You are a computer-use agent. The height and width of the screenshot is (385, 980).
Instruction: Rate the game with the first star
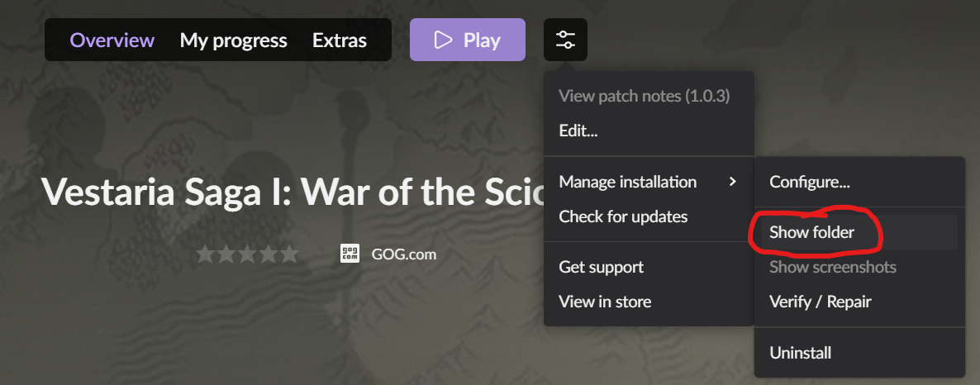(x=205, y=254)
